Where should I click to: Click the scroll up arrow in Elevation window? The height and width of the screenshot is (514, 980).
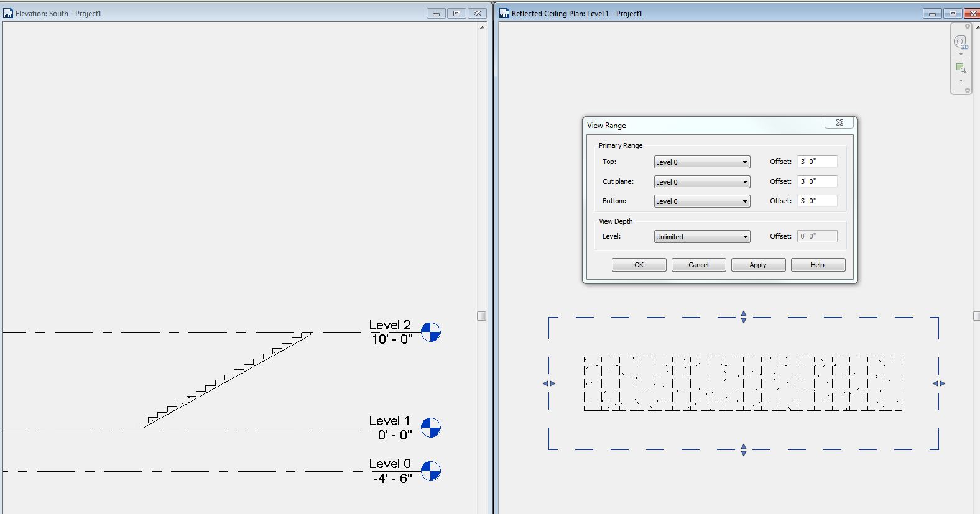click(482, 27)
